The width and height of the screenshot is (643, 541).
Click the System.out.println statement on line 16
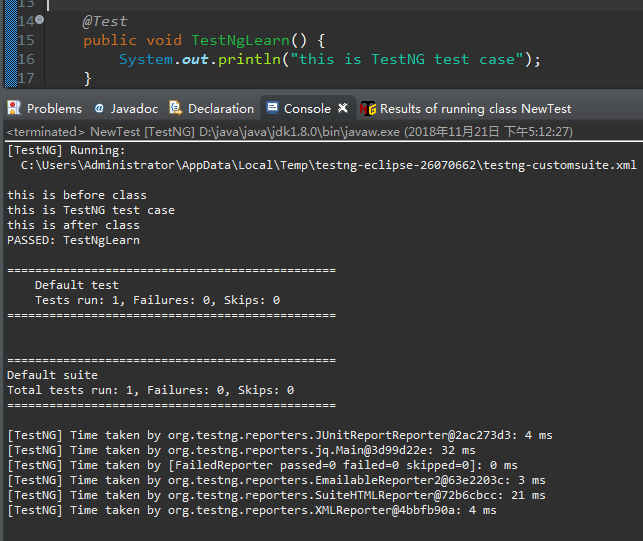(x=330, y=59)
